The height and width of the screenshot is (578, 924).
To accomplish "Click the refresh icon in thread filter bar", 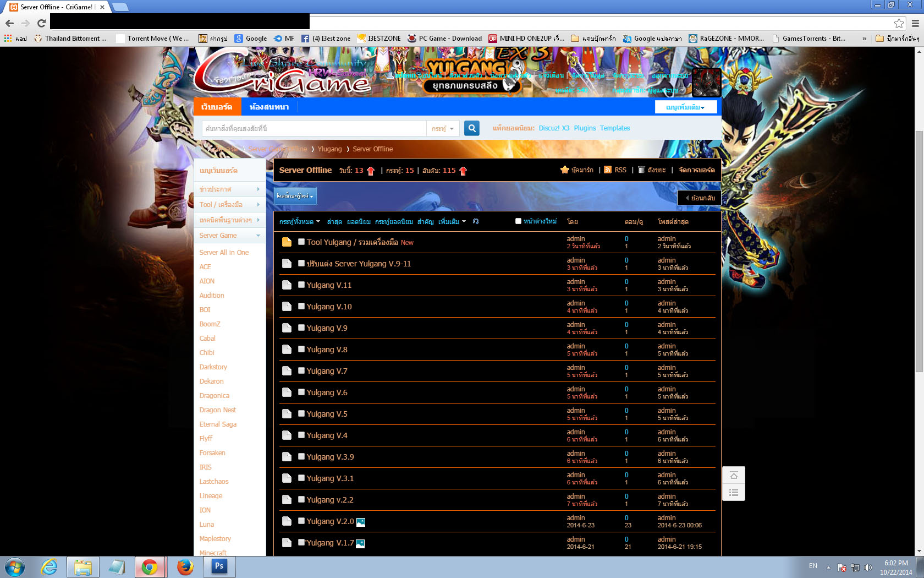I will (x=476, y=221).
